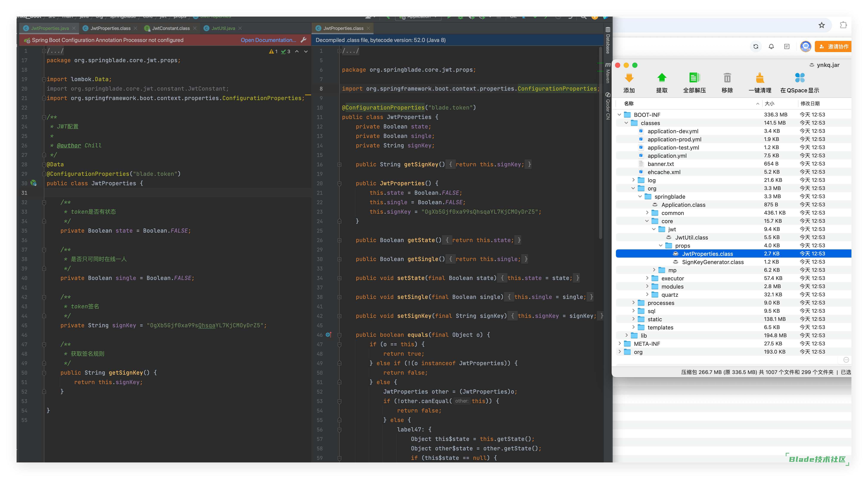Click the 一键清理 broom icon
The image size is (868, 479).
(759, 78)
